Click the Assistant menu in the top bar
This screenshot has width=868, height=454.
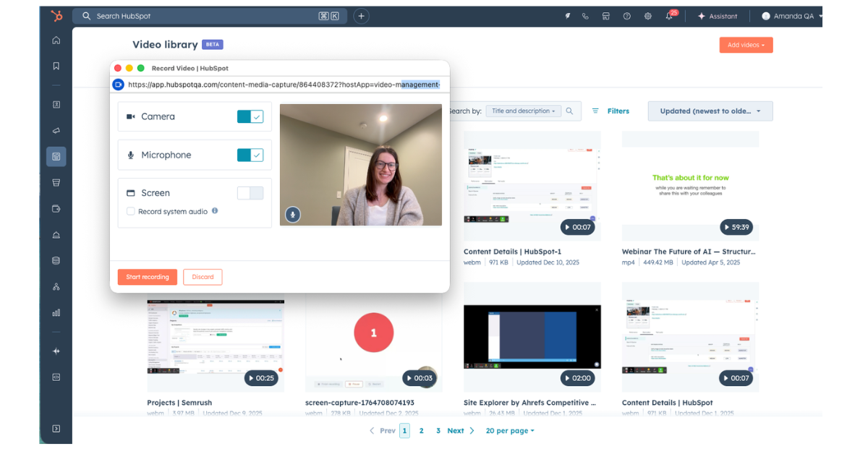pos(718,15)
